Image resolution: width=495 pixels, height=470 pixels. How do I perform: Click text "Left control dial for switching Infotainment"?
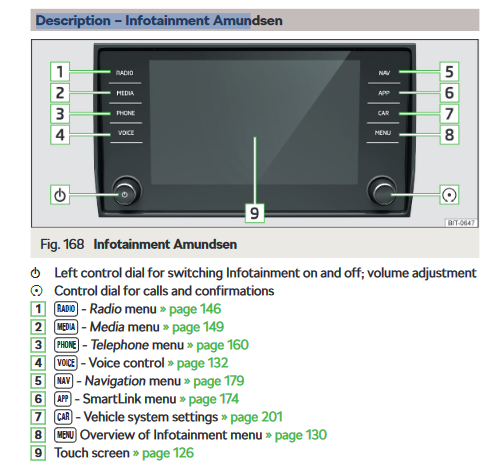point(177,273)
